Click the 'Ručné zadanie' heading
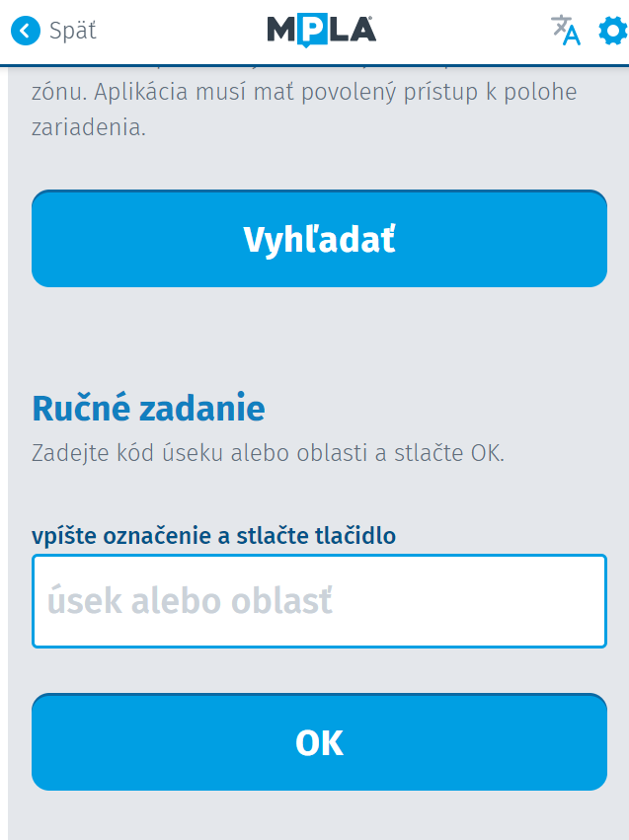This screenshot has width=629, height=840. pos(148,408)
